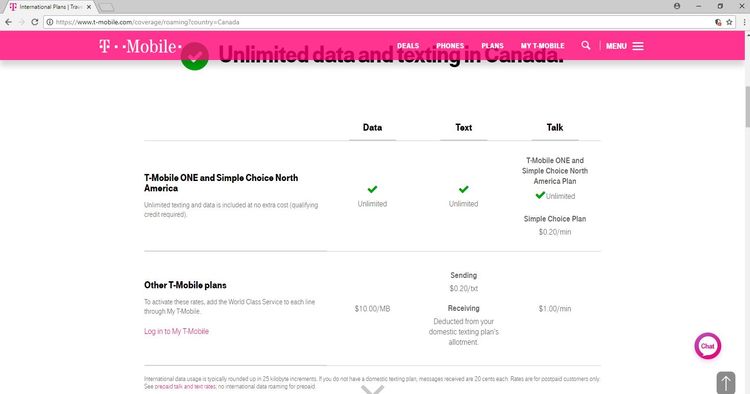Minimize the browser window
This screenshot has width=750, height=394.
pyautogui.click(x=698, y=6)
